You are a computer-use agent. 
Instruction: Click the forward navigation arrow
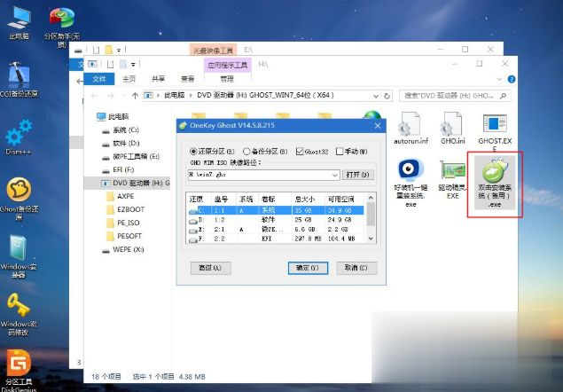111,96
